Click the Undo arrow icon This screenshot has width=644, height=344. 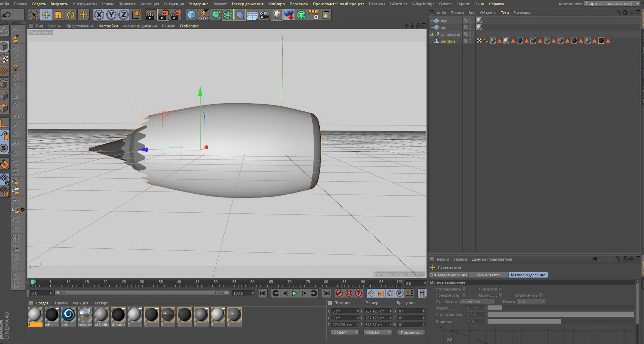coord(6,15)
